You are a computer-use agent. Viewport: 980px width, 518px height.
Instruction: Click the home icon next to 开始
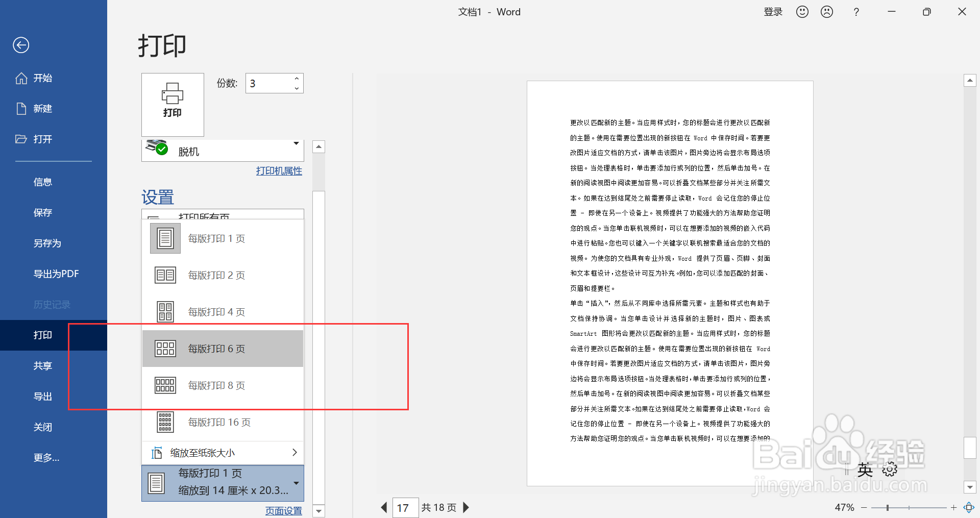point(21,78)
